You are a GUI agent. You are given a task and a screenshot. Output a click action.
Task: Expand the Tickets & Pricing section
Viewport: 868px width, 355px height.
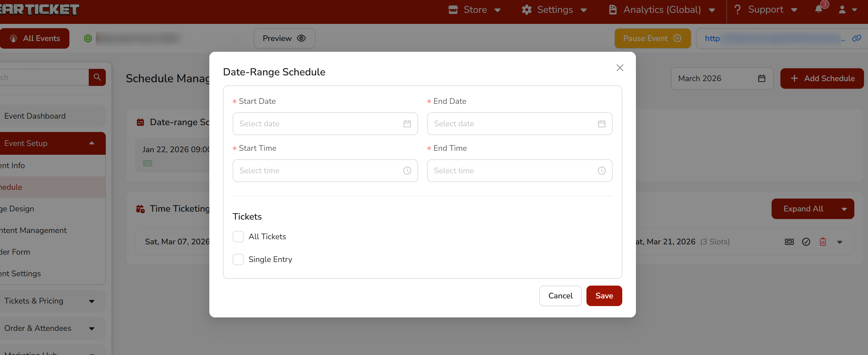(x=51, y=301)
